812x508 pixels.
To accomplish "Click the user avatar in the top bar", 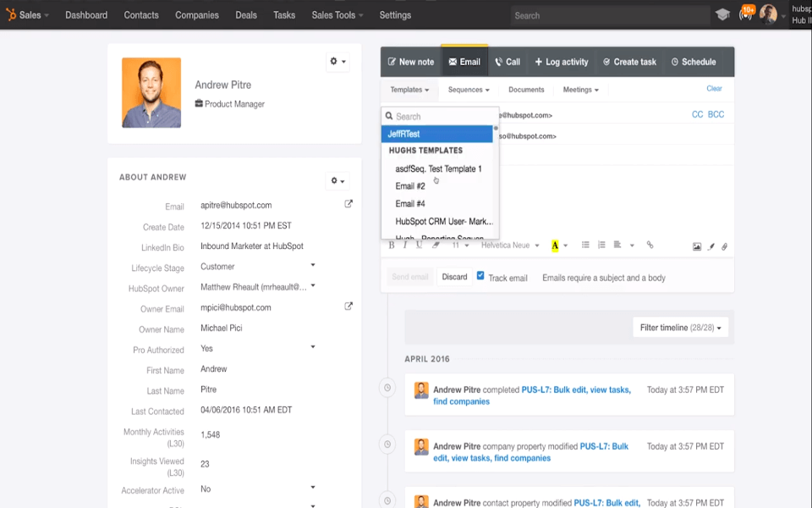I will click(768, 14).
